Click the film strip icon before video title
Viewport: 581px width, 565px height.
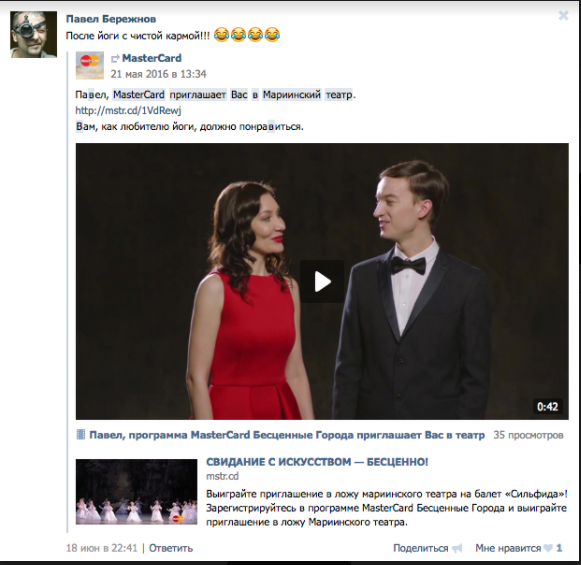80,434
